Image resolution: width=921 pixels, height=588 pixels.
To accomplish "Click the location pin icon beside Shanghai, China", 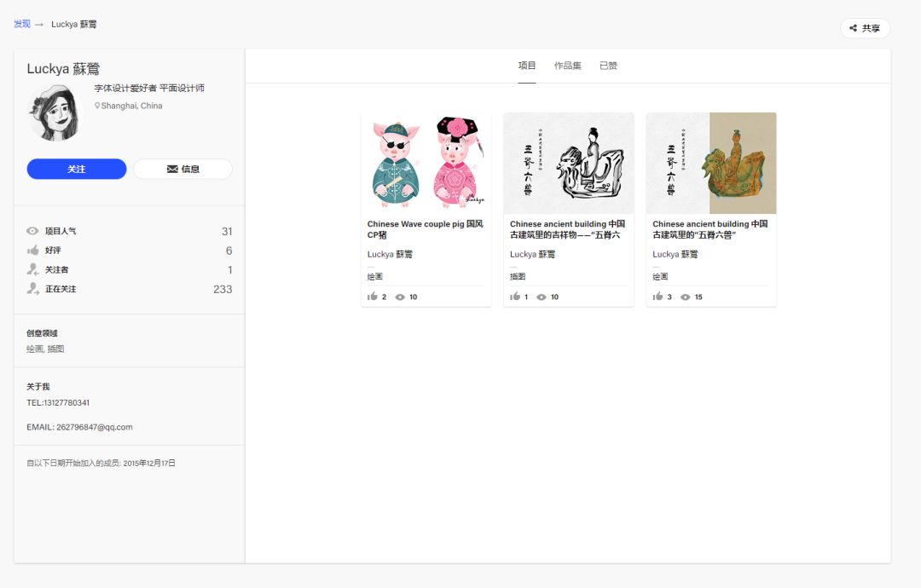I will pos(97,107).
